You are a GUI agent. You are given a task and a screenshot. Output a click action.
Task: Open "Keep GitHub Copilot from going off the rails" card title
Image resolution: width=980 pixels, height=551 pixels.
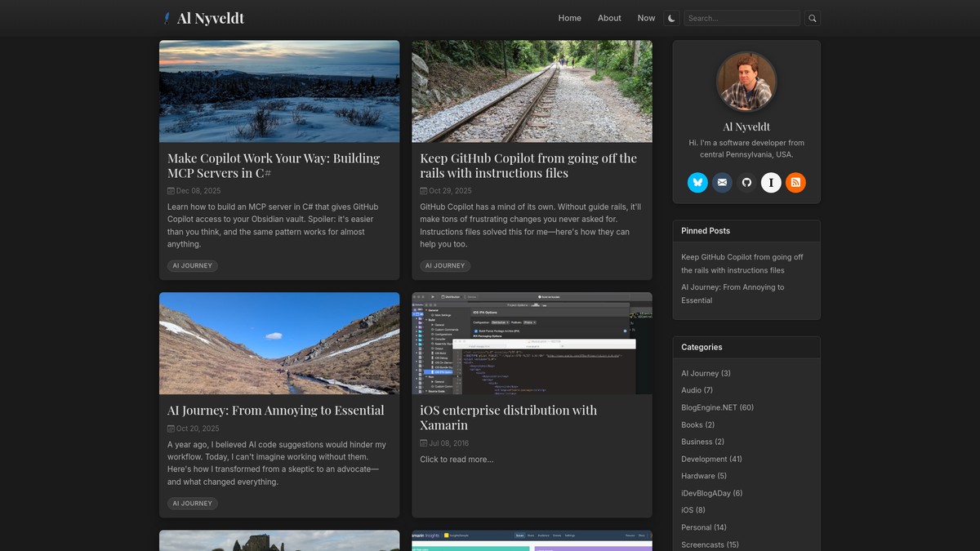[528, 166]
